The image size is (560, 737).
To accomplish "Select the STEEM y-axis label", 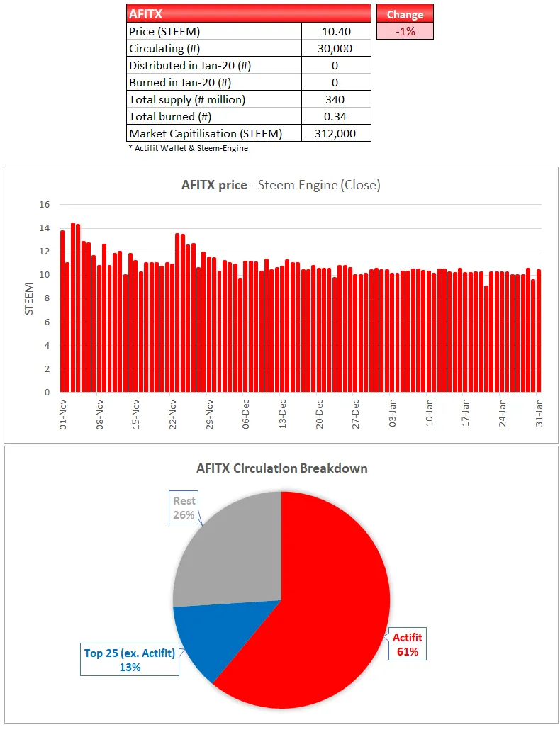I will [29, 298].
